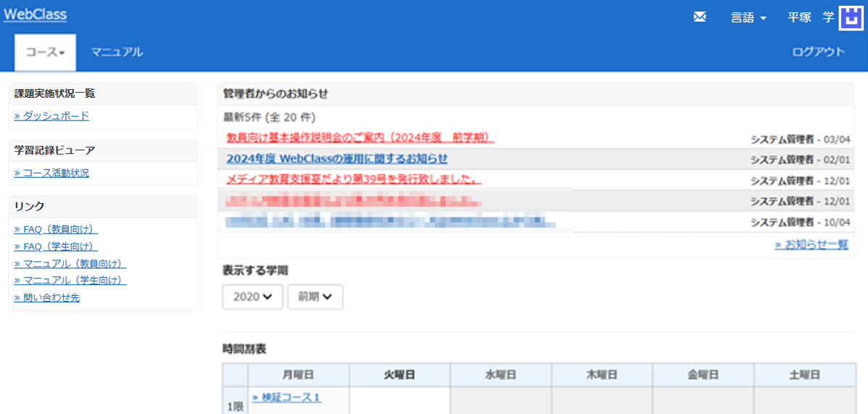This screenshot has width=868, height=414.
Task: Open the mail envelope icon
Action: click(x=700, y=17)
